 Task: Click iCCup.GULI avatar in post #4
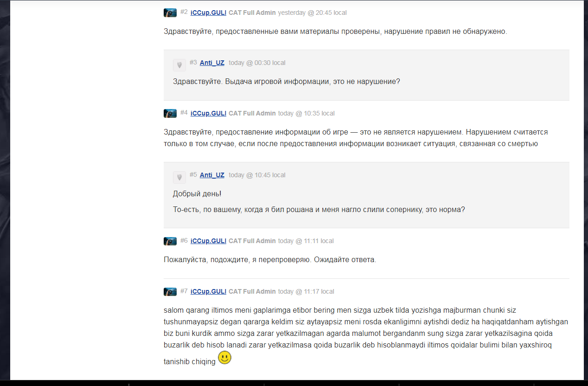point(170,114)
